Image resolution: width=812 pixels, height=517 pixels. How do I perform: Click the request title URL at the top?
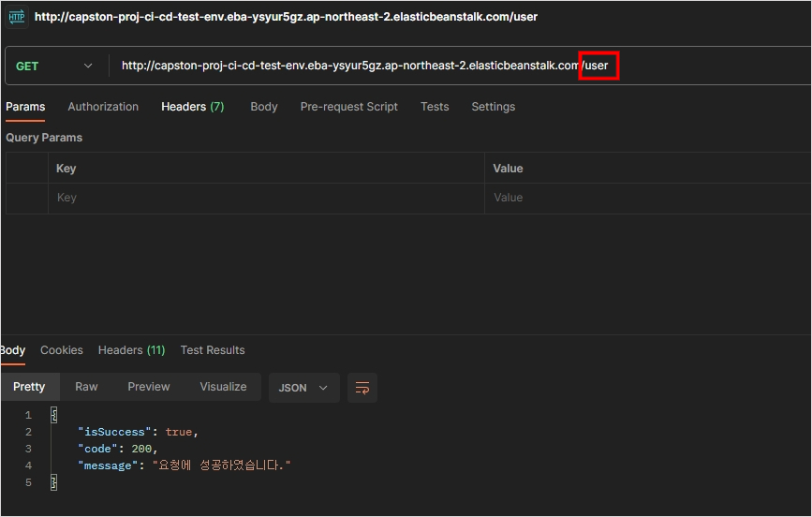coord(286,17)
